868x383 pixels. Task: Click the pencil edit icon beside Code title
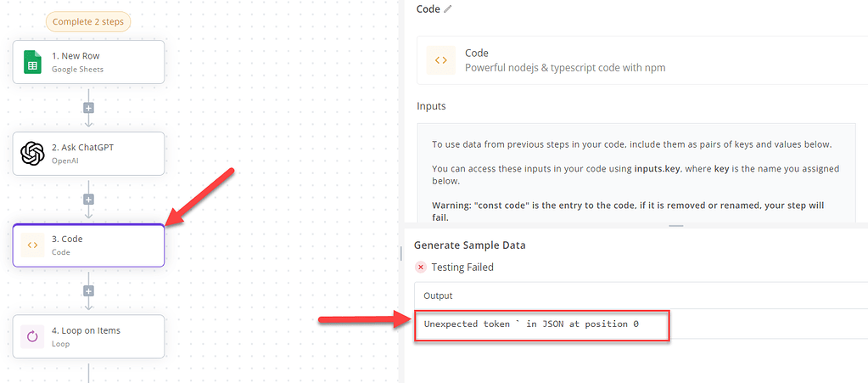pyautogui.click(x=448, y=9)
